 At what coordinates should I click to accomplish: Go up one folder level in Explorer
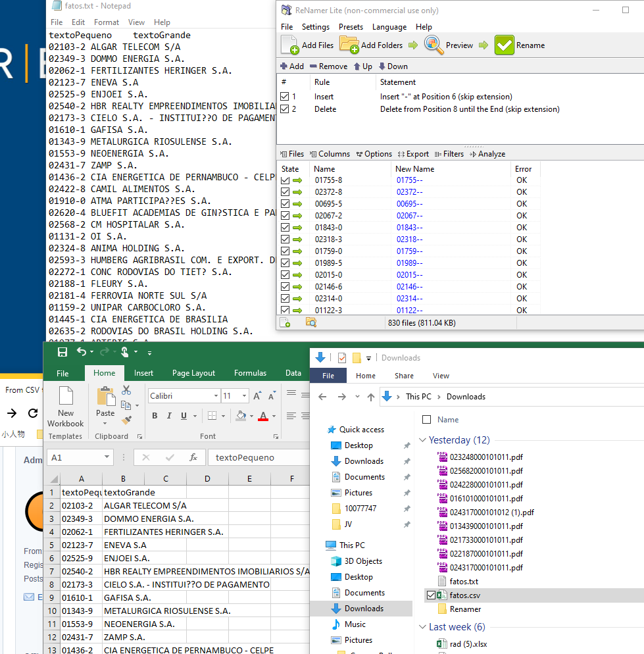[x=371, y=397]
